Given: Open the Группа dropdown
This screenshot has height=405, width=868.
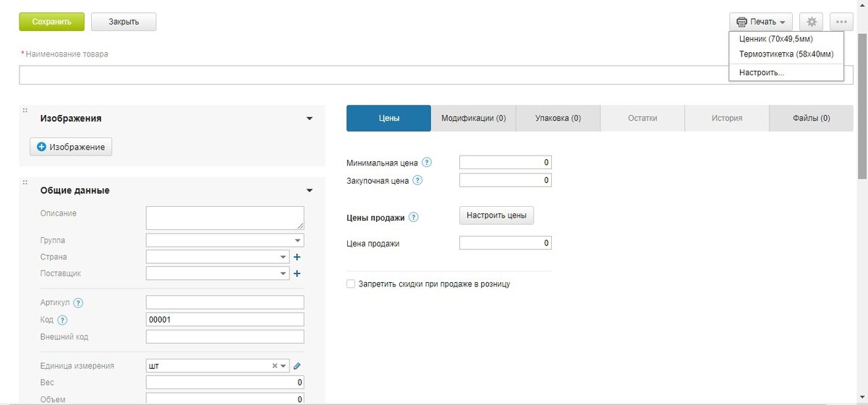Looking at the screenshot, I should [298, 240].
